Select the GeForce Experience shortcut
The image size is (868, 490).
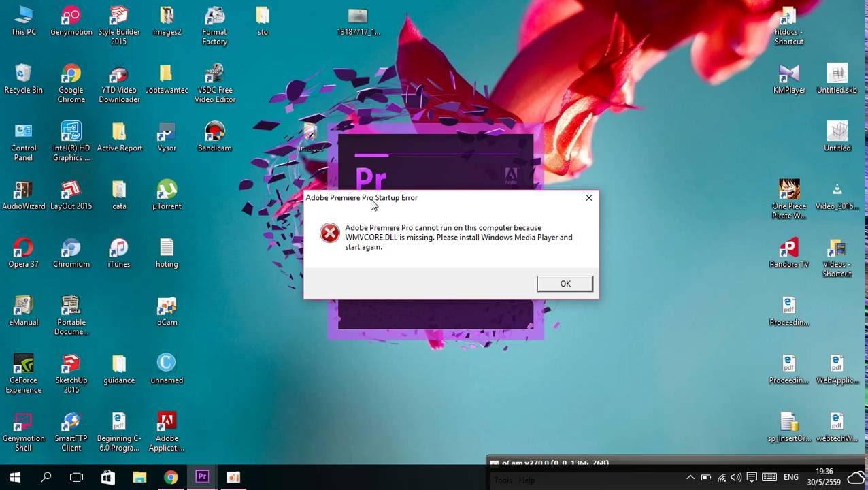click(24, 374)
